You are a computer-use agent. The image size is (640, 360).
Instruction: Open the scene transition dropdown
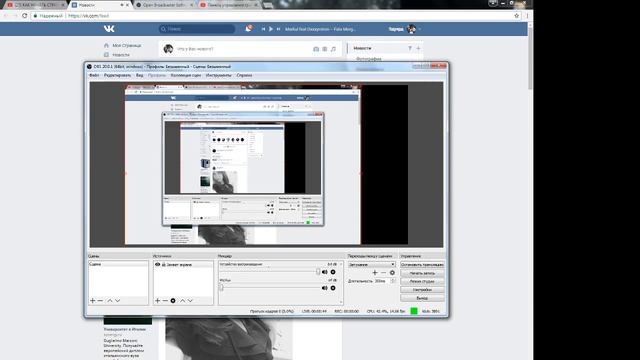371,264
